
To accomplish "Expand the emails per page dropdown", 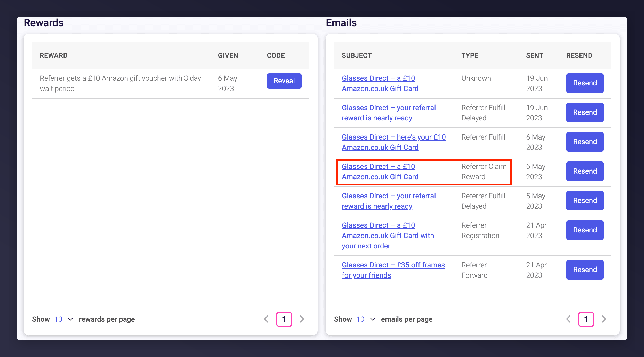I will coord(366,319).
